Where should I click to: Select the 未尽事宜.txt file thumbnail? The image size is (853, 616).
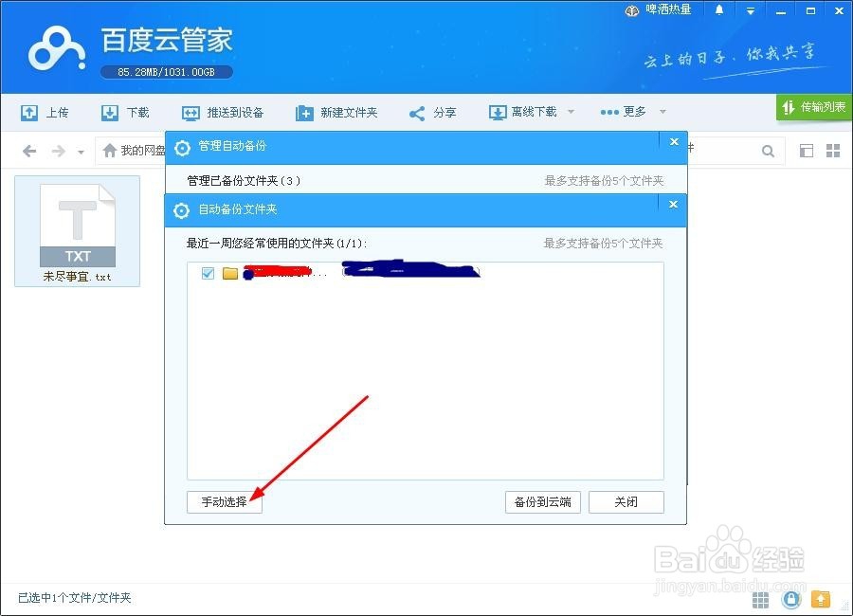click(x=78, y=226)
